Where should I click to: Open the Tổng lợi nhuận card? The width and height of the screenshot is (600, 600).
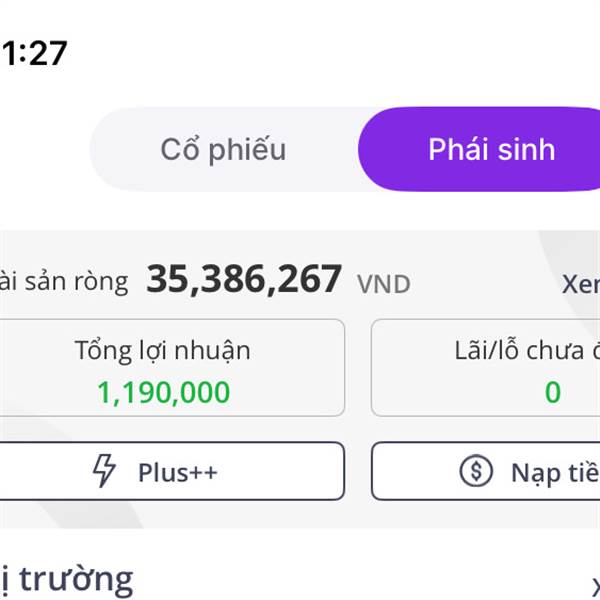[172, 367]
